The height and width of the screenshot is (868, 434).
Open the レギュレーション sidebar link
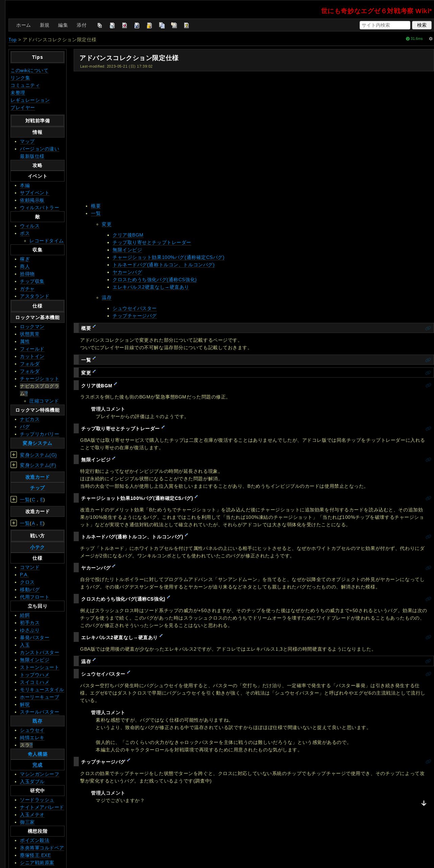coord(30,100)
